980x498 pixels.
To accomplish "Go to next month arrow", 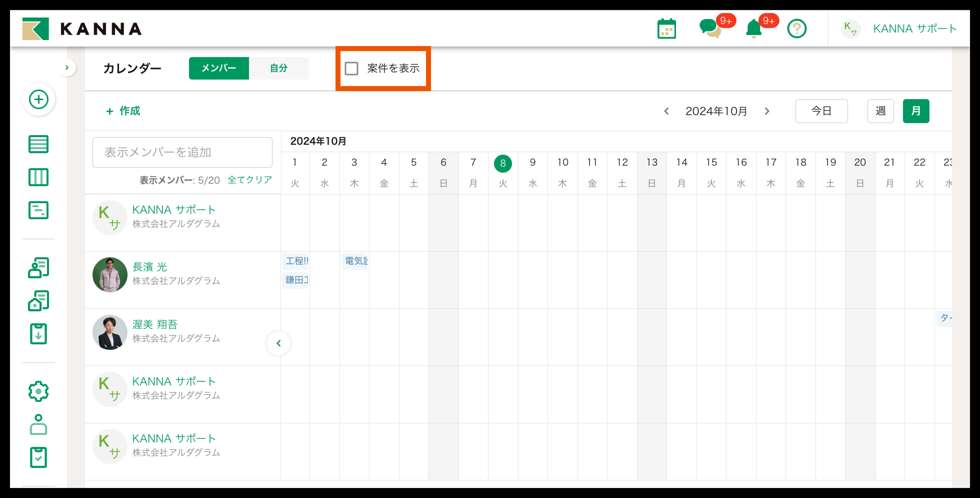I will pyautogui.click(x=767, y=111).
